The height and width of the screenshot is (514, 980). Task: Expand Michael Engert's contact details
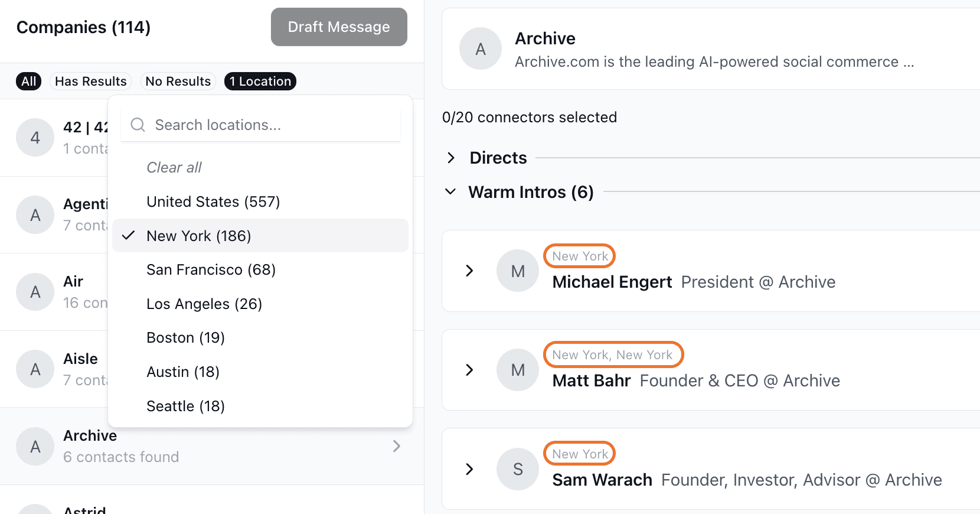[x=469, y=271]
